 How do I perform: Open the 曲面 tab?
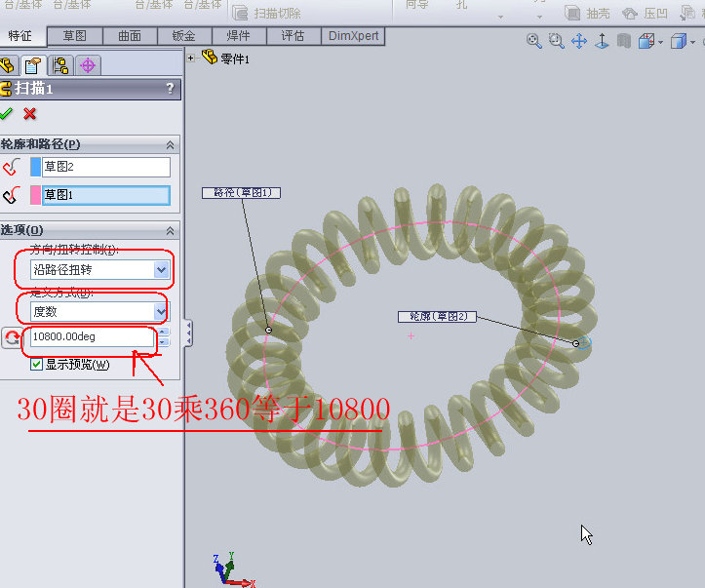(x=130, y=36)
